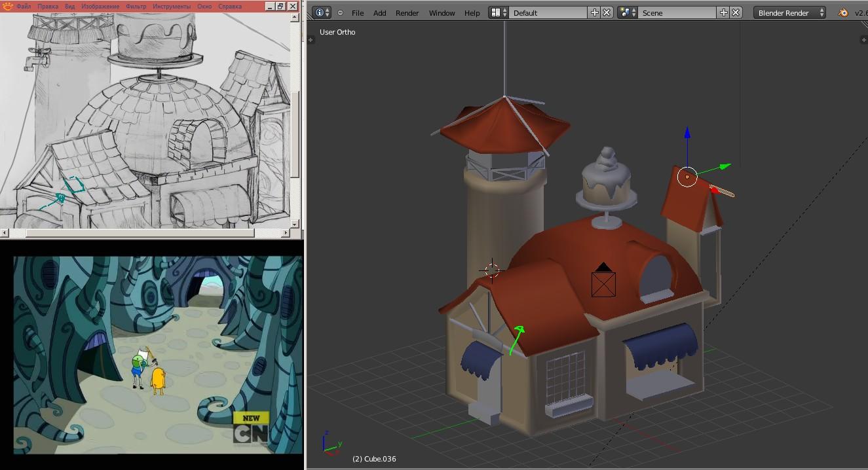
Task: Open the Файл menu in image viewer
Action: point(23,6)
